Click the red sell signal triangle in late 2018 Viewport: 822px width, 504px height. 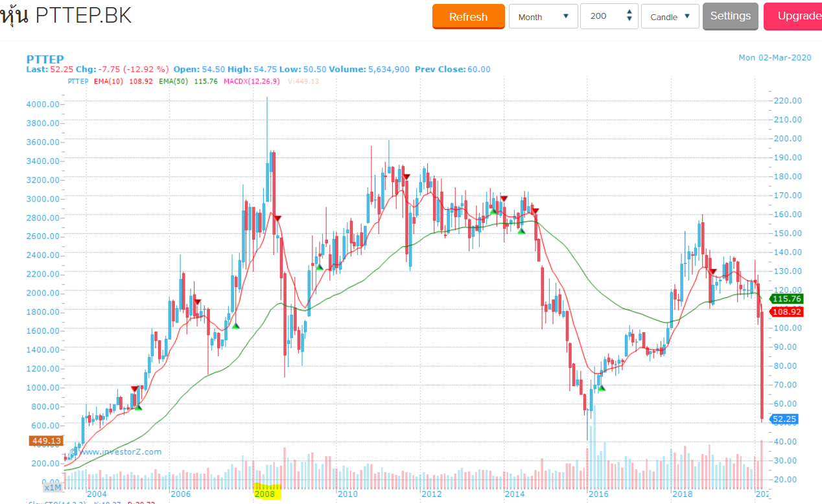click(x=712, y=271)
